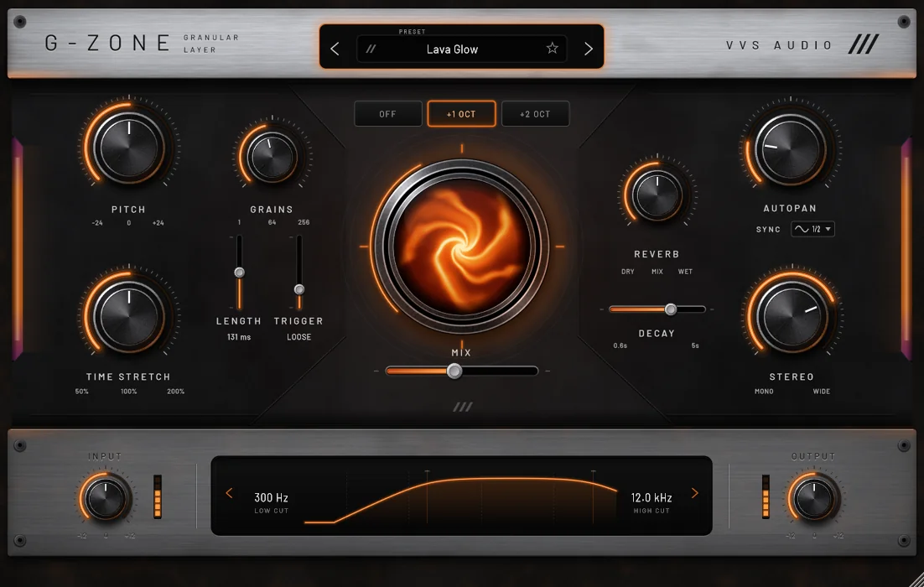Click the MONO label under Stereo
Screen dimensions: 924x587
[x=765, y=392]
